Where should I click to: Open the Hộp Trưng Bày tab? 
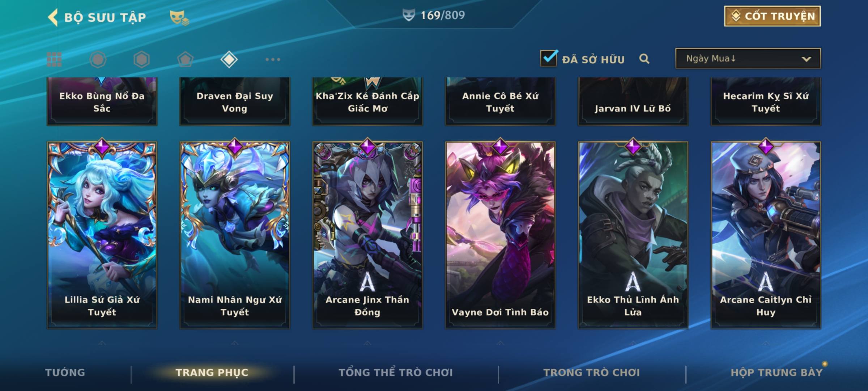(776, 373)
